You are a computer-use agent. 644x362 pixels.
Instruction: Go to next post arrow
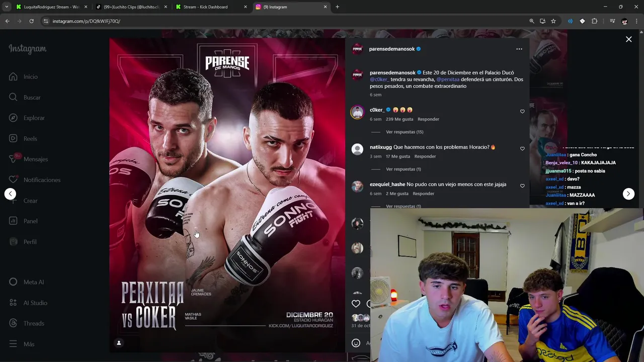tap(628, 194)
